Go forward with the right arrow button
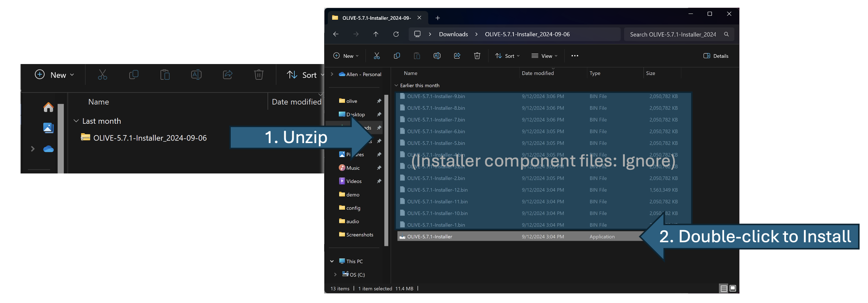 click(356, 34)
